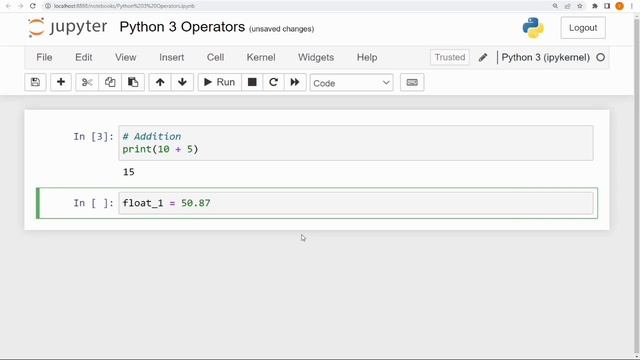Open the File menu
The width and height of the screenshot is (640, 360).
coord(44,58)
